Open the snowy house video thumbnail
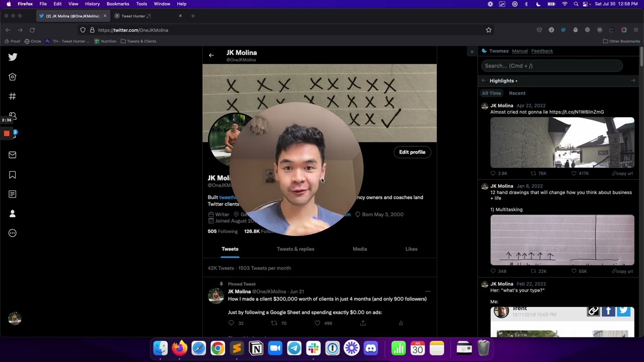 pyautogui.click(x=562, y=143)
